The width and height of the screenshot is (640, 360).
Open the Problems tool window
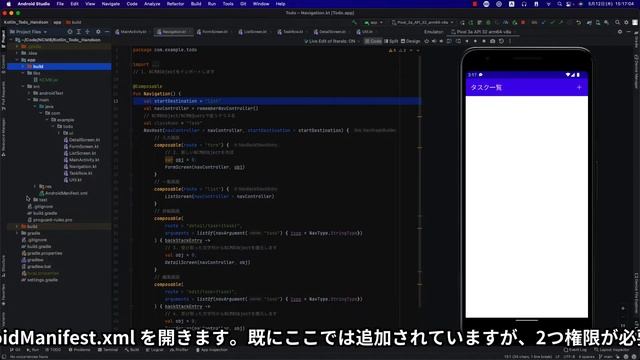click(x=80, y=350)
